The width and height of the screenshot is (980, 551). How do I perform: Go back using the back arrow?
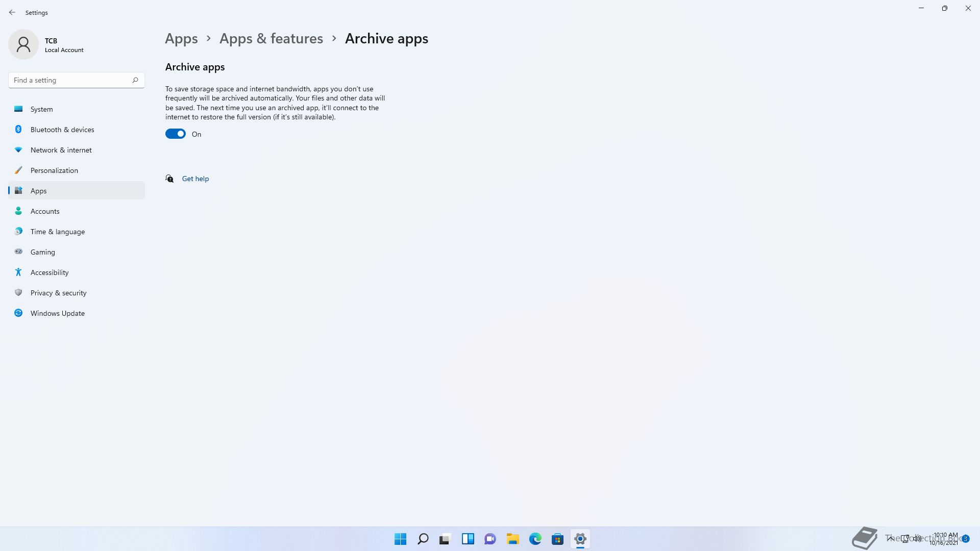(12, 12)
